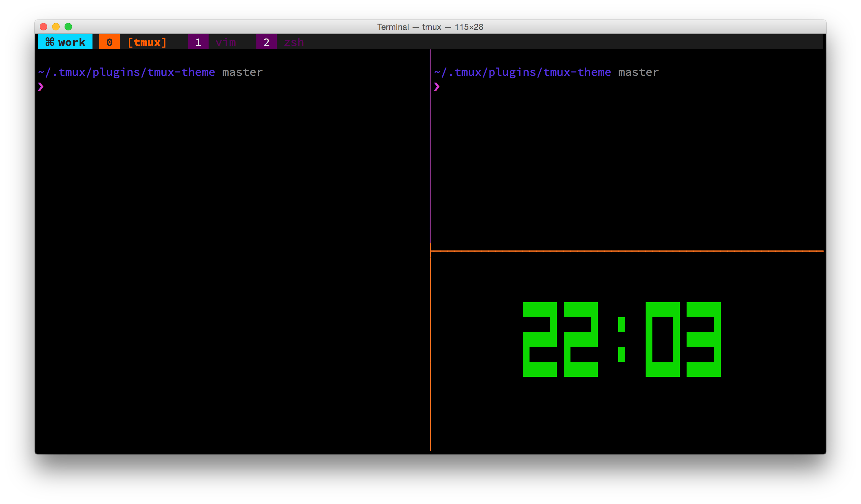Screen dimensions: 861x504
Task: Click master branch label in left pane
Action: [x=242, y=72]
